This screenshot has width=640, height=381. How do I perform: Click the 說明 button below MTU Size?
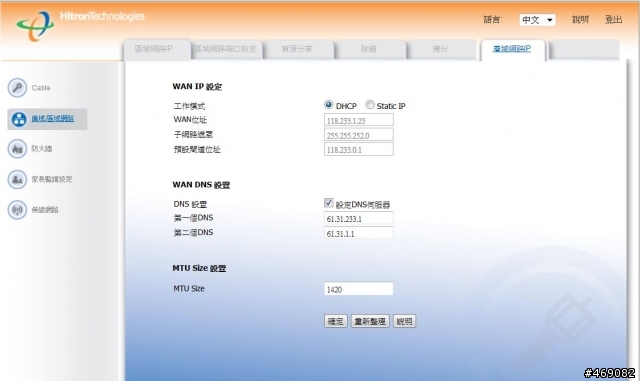pyautogui.click(x=404, y=321)
